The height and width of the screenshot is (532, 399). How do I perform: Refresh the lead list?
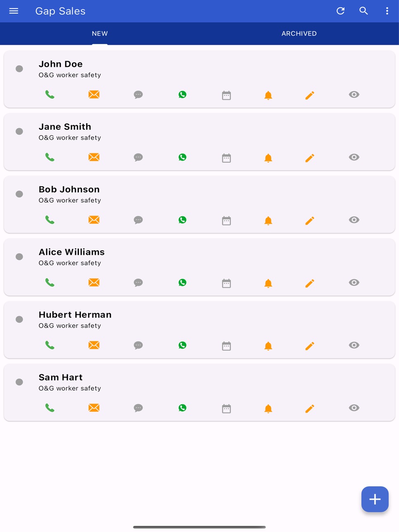pyautogui.click(x=340, y=11)
